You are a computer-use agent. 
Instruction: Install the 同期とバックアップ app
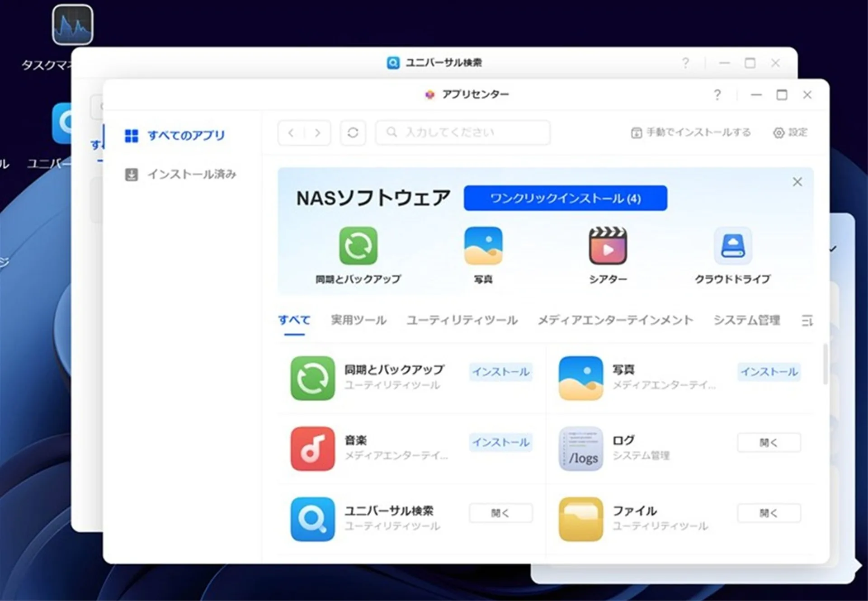[500, 372]
